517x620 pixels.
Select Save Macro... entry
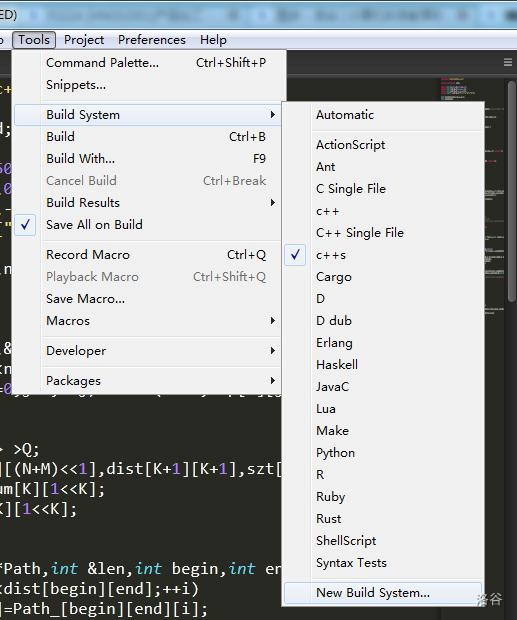(x=148, y=299)
